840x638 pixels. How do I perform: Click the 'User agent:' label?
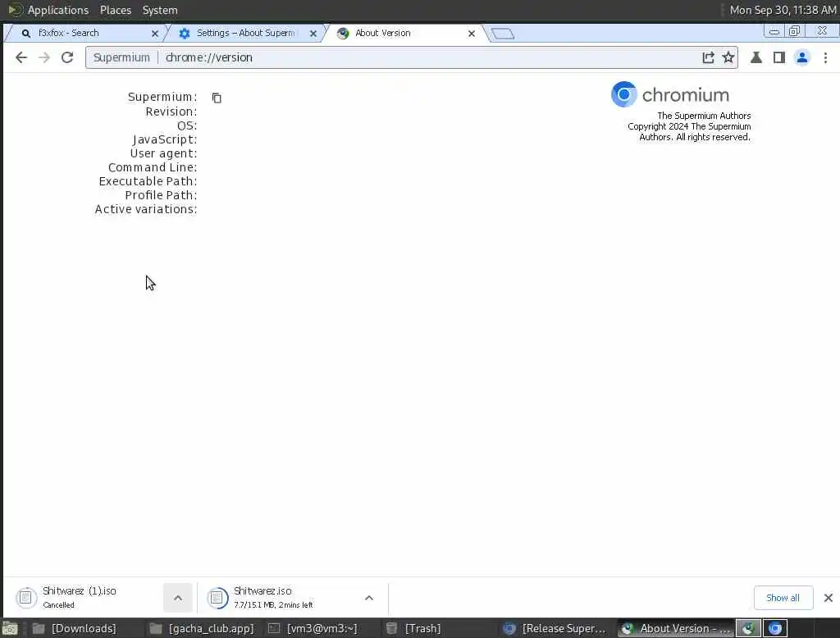pyautogui.click(x=163, y=153)
